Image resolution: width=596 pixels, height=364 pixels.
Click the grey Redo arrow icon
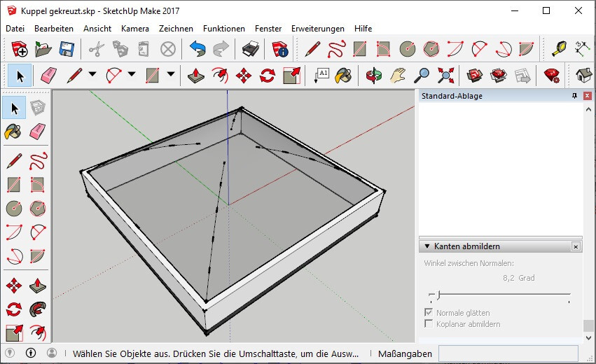click(x=221, y=49)
